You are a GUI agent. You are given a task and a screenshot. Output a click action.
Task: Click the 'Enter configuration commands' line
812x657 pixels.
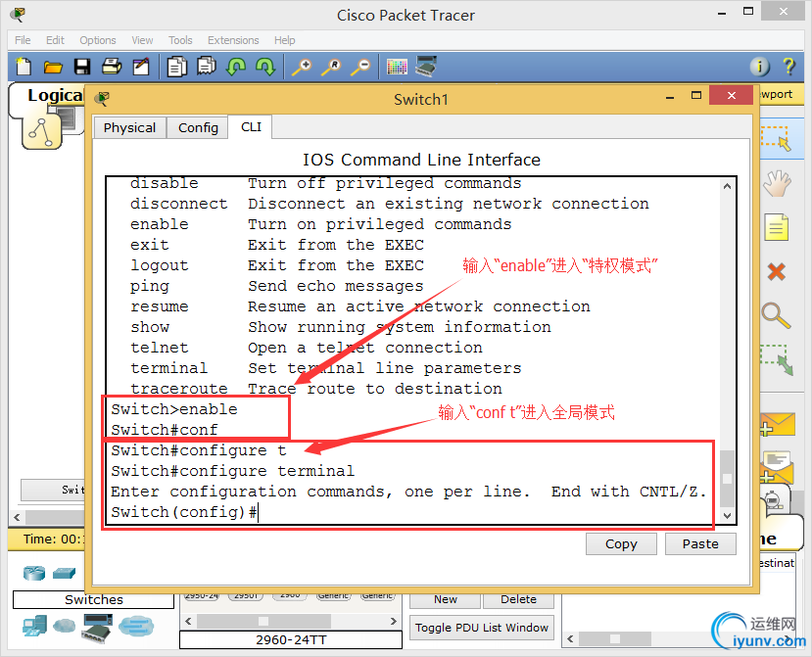pos(408,492)
